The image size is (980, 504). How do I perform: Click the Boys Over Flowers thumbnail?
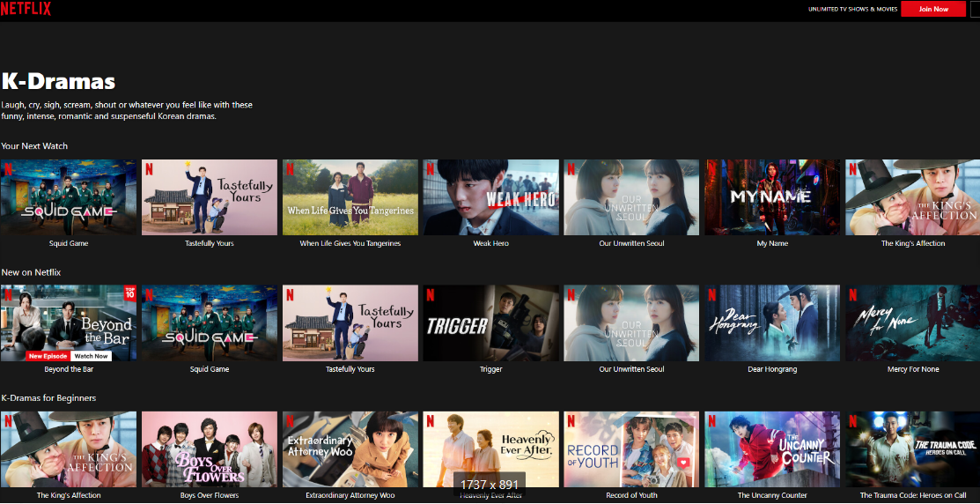(210, 448)
